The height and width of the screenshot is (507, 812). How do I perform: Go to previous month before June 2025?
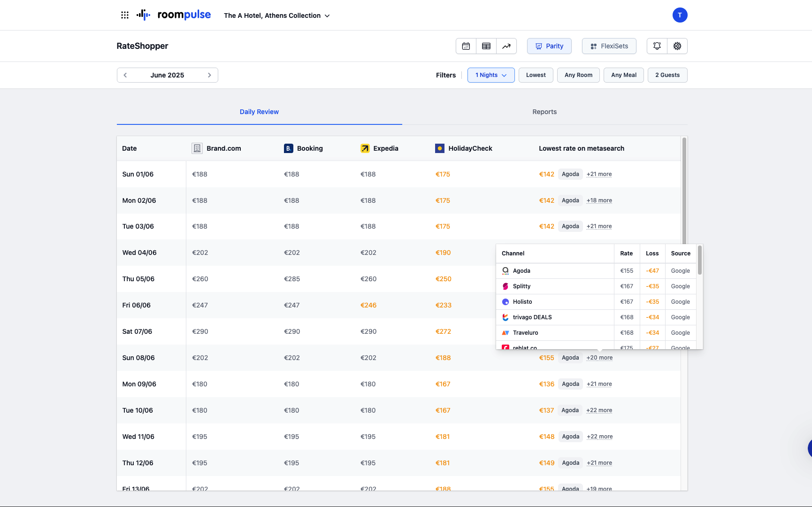pyautogui.click(x=125, y=75)
